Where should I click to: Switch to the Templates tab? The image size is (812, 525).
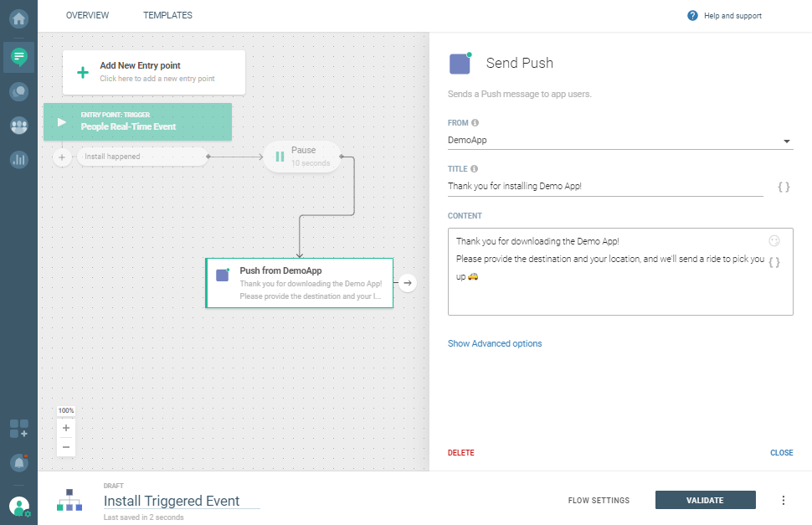[167, 15]
